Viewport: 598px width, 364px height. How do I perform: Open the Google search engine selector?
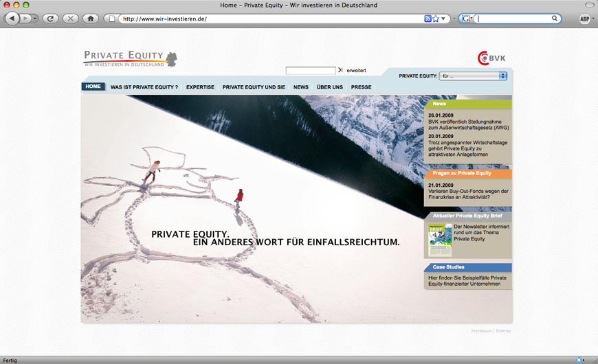467,19
